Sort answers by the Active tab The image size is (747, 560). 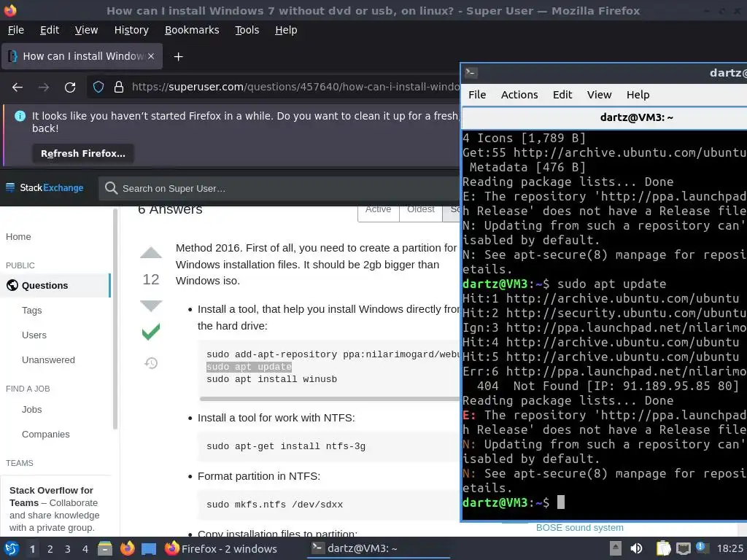(x=379, y=211)
